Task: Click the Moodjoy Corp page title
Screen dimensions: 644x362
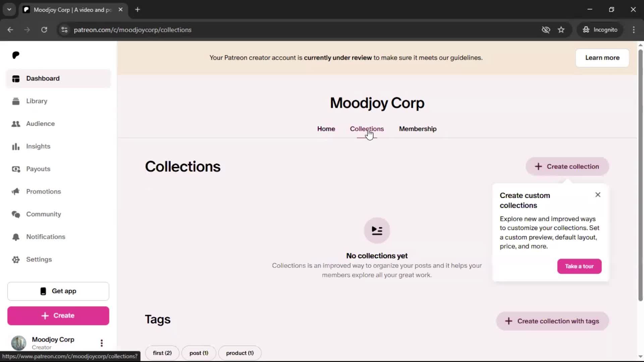Action: [377, 103]
